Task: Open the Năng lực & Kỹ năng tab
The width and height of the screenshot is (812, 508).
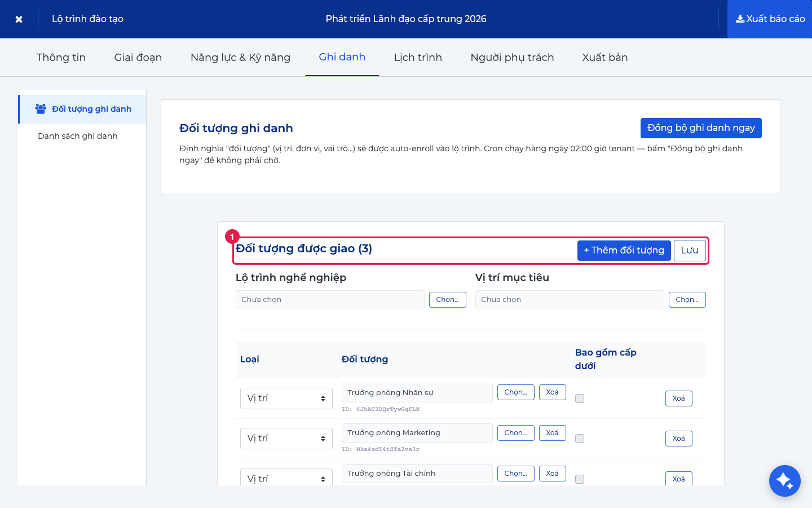Action: pyautogui.click(x=240, y=57)
